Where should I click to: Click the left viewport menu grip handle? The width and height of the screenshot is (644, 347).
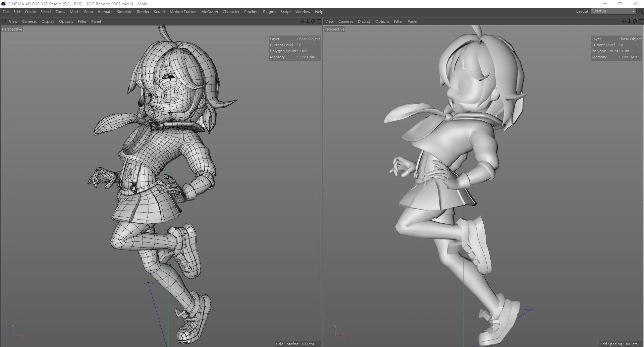point(4,21)
